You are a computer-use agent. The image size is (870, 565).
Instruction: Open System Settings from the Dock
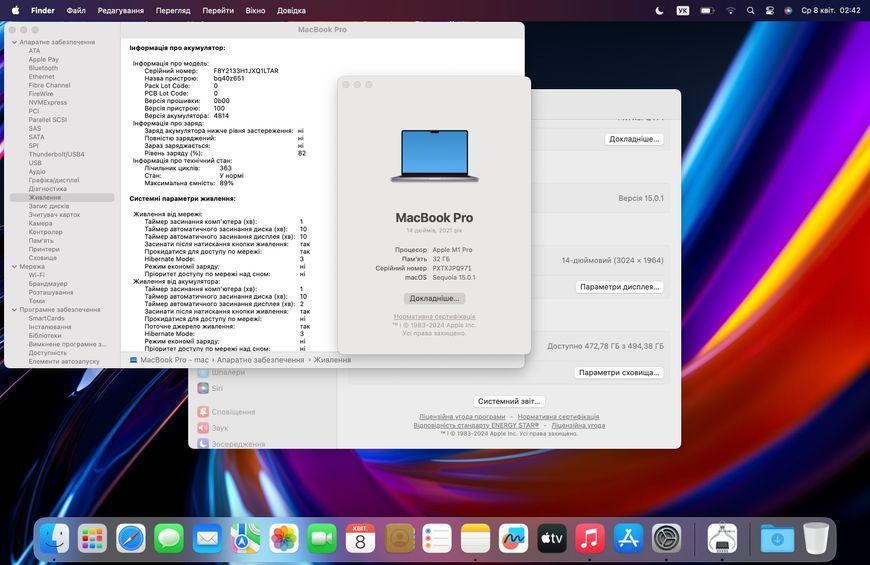[666, 538]
